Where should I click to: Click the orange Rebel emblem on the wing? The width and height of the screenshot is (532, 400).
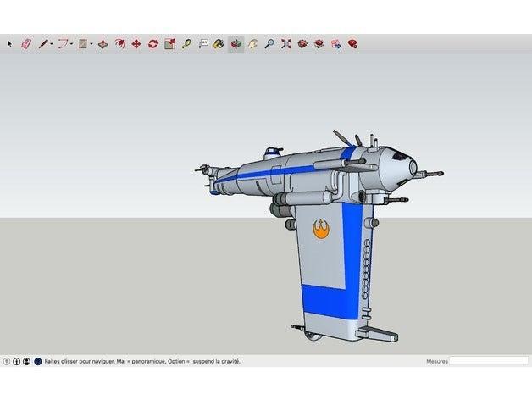point(321,229)
